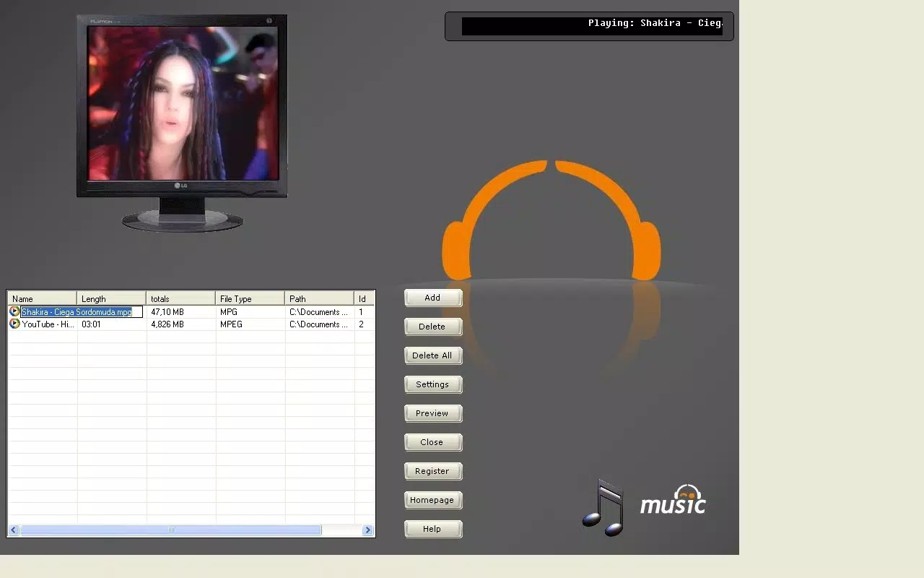Click the Delete button
Image resolution: width=924 pixels, height=578 pixels.
tap(432, 327)
